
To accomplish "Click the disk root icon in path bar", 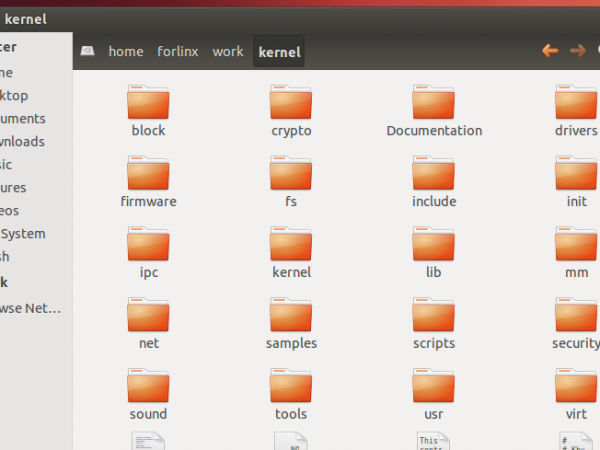I will (88, 51).
